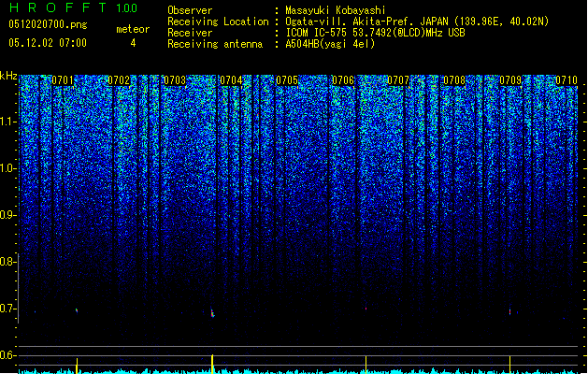This screenshot has width=588, height=374.
Task: Click the 'meteor' count label
Action: pyautogui.click(x=133, y=29)
